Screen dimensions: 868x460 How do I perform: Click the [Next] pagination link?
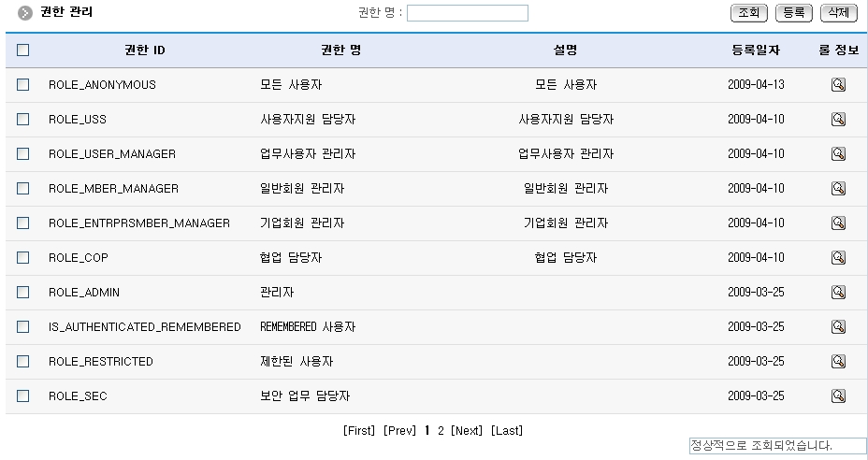467,431
